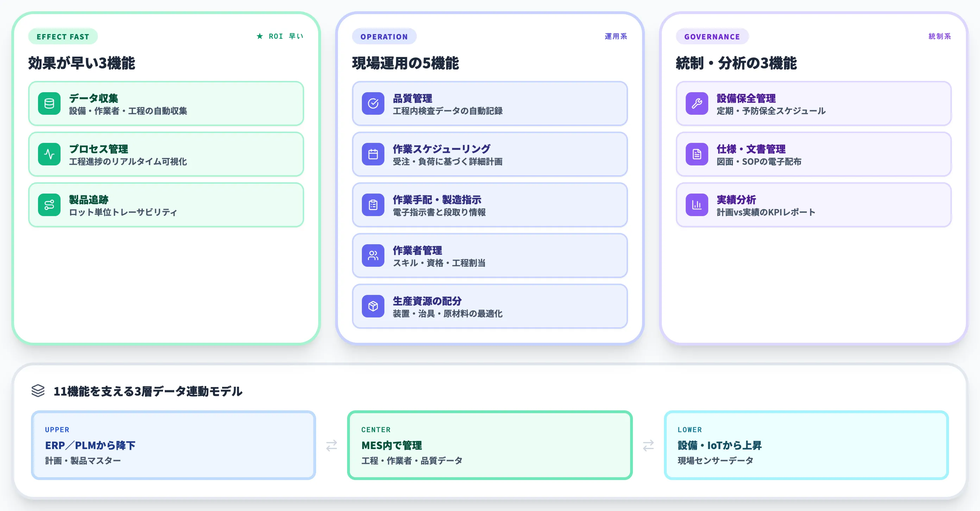Select the 作業者管理 people icon
980x511 pixels.
pyautogui.click(x=373, y=255)
